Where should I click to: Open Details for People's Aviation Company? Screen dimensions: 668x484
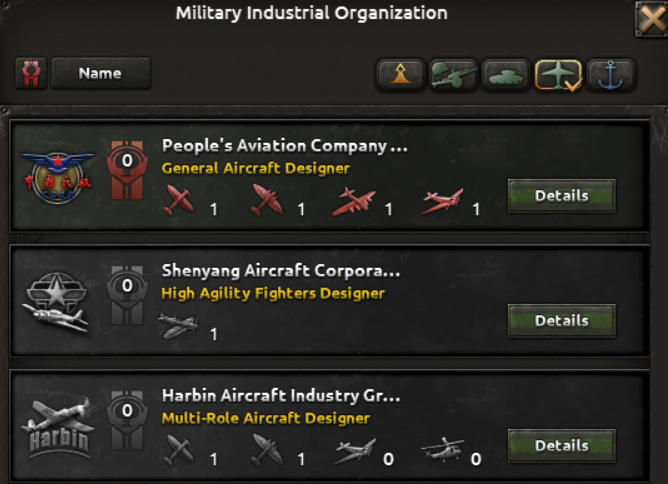[561, 196]
